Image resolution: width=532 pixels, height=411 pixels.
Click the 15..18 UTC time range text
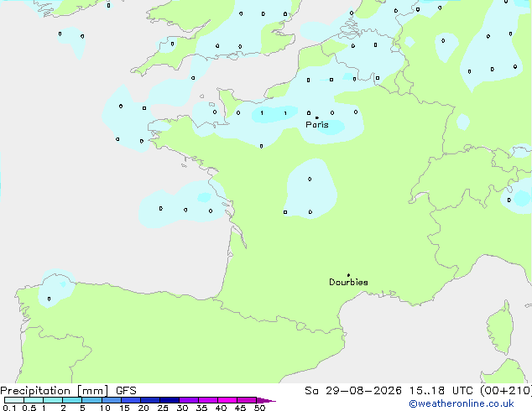pyautogui.click(x=427, y=391)
